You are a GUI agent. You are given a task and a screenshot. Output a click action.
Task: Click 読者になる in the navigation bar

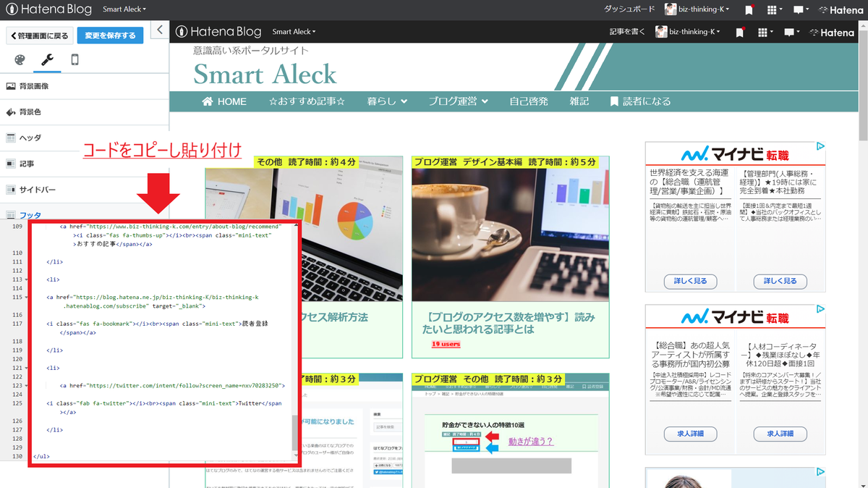(640, 101)
